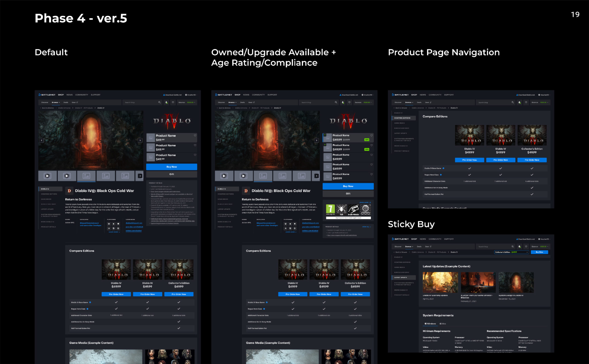
Task: Click search icon in Product Page Navigation mockup
Action: [x=512, y=102]
